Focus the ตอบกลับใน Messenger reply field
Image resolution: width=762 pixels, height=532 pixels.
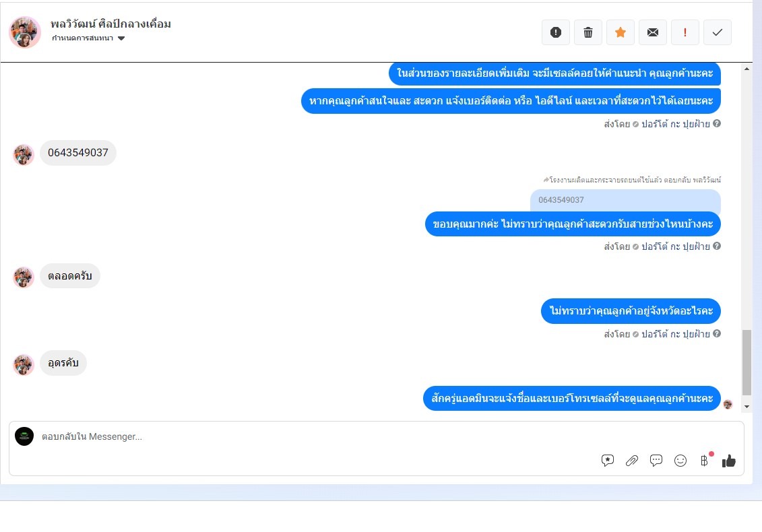point(316,436)
